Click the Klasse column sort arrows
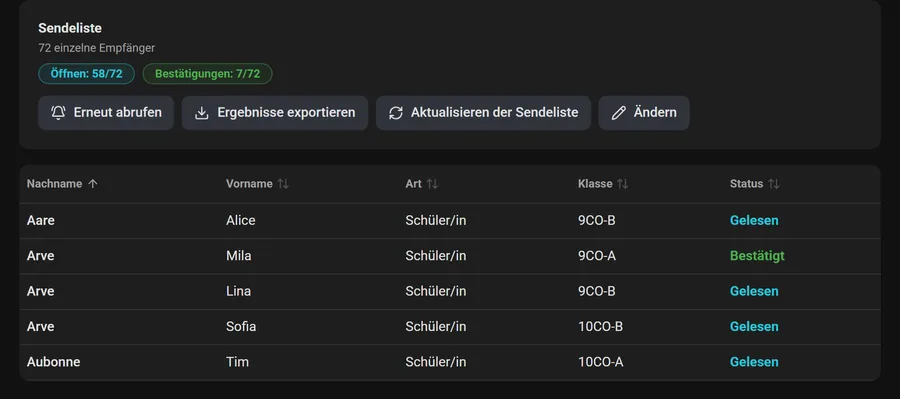Image resolution: width=900 pixels, height=399 pixels. [x=623, y=184]
